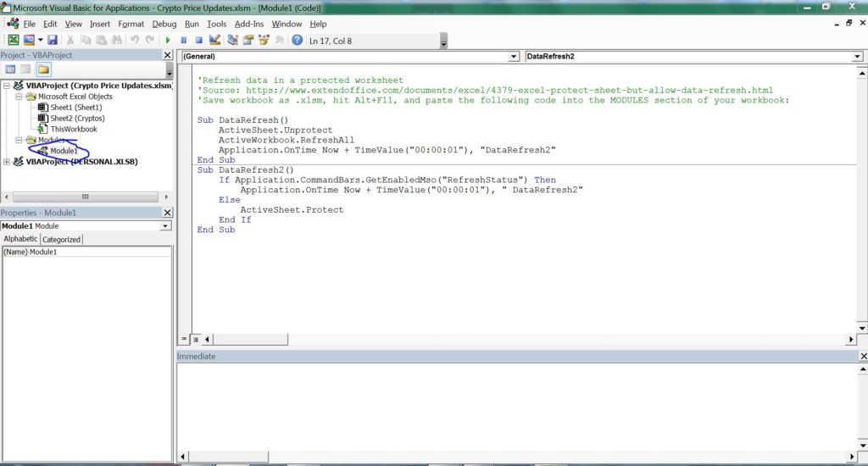Click the View Microsoft Excel icon

(13, 40)
